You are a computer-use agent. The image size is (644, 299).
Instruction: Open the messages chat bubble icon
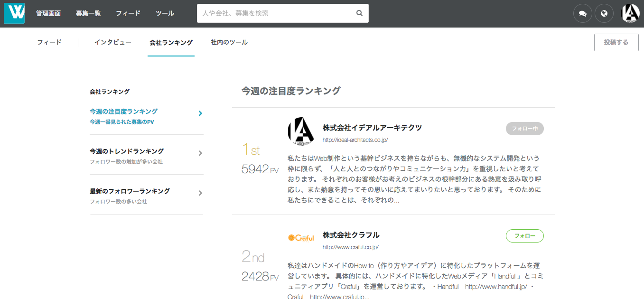[583, 13]
